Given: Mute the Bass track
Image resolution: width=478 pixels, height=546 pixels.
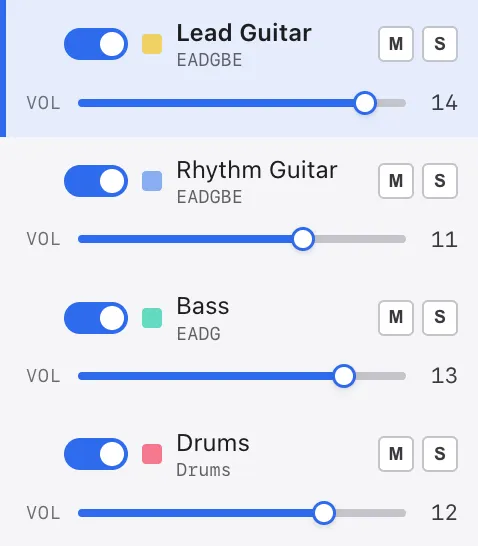Looking at the screenshot, I should point(396,318).
